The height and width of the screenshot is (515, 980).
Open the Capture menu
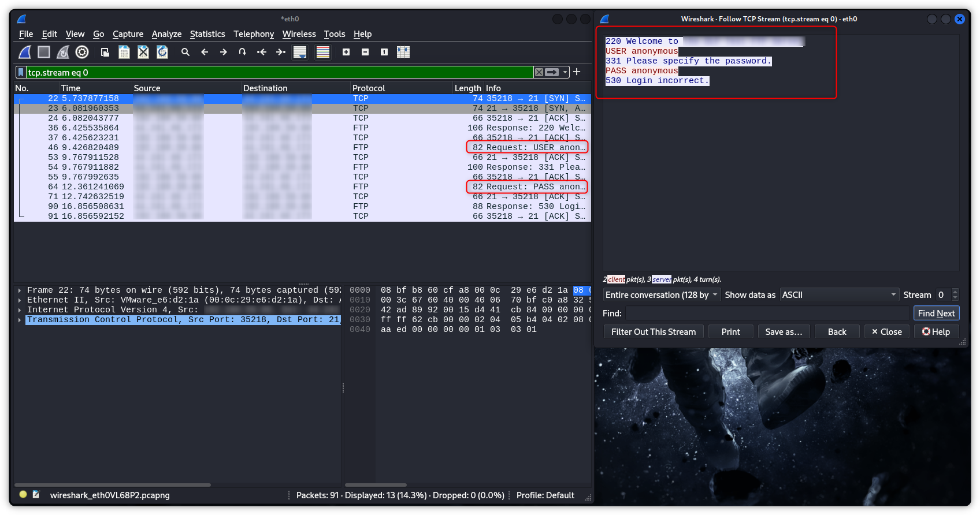point(128,34)
